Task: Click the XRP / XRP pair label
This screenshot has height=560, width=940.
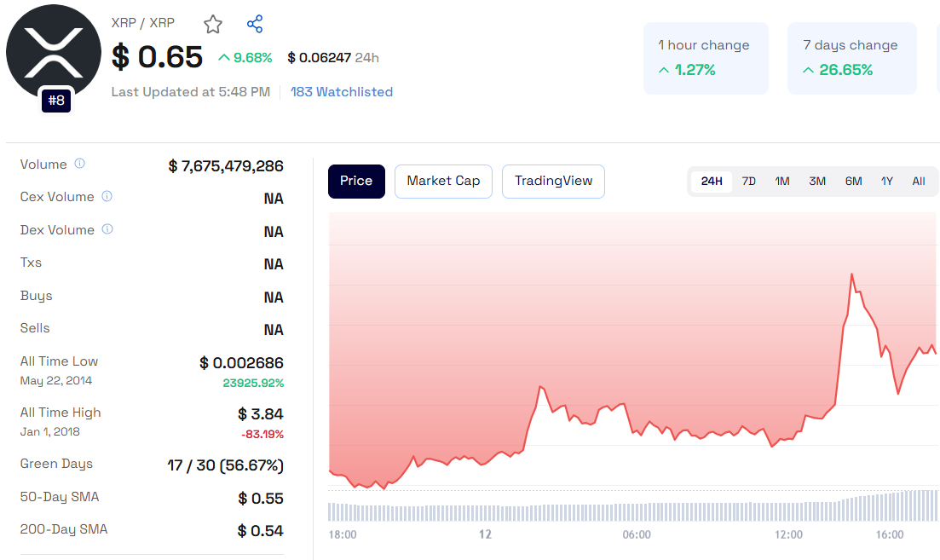Action: click(142, 23)
